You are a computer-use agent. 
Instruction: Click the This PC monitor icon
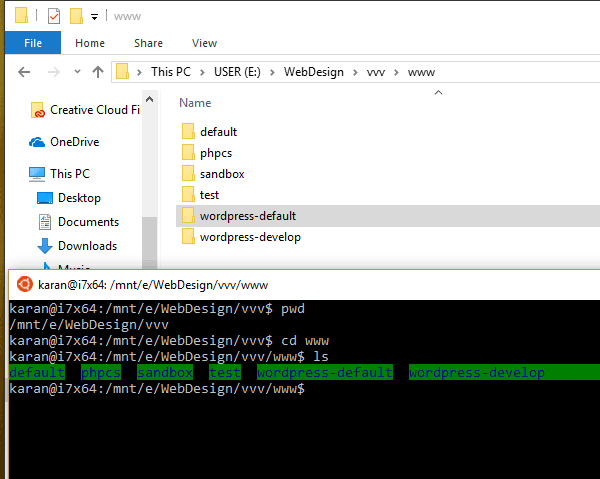point(37,174)
